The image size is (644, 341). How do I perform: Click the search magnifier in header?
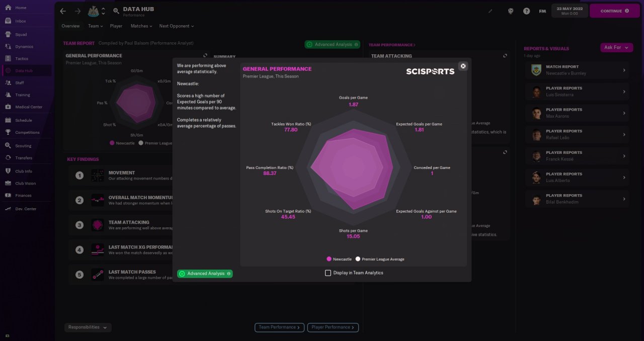tap(116, 11)
